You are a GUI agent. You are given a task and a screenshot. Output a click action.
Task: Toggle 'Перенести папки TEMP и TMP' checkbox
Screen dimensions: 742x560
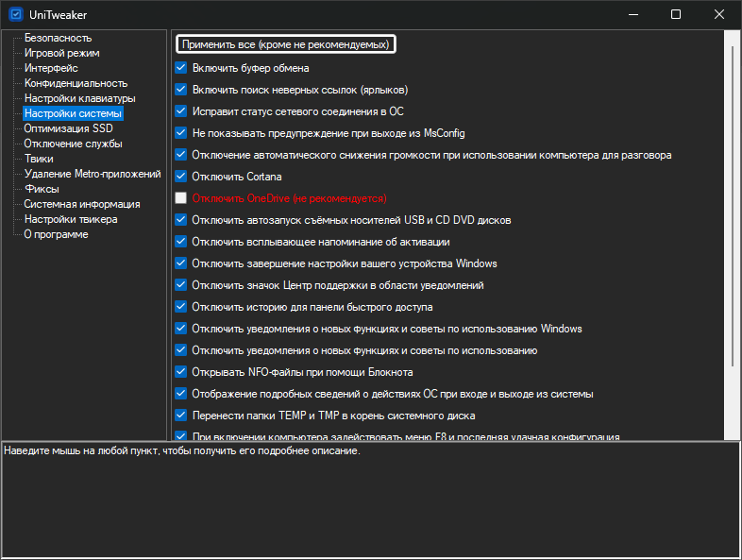click(181, 416)
